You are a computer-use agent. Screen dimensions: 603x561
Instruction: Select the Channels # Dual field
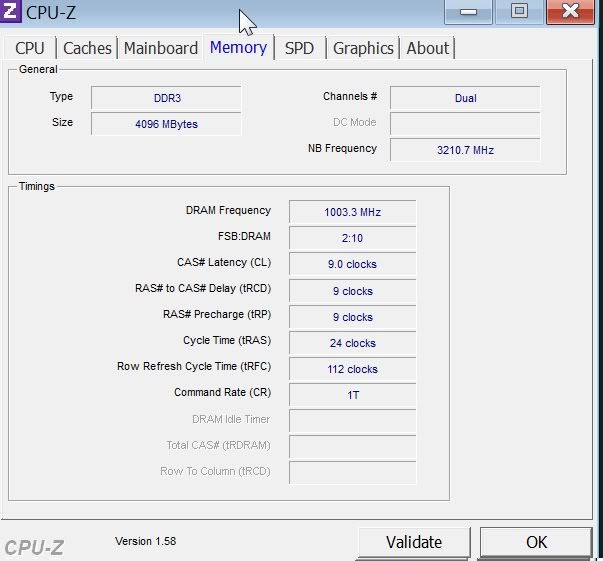click(465, 98)
